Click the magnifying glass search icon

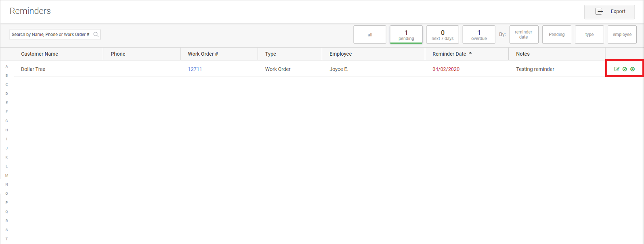pos(96,35)
